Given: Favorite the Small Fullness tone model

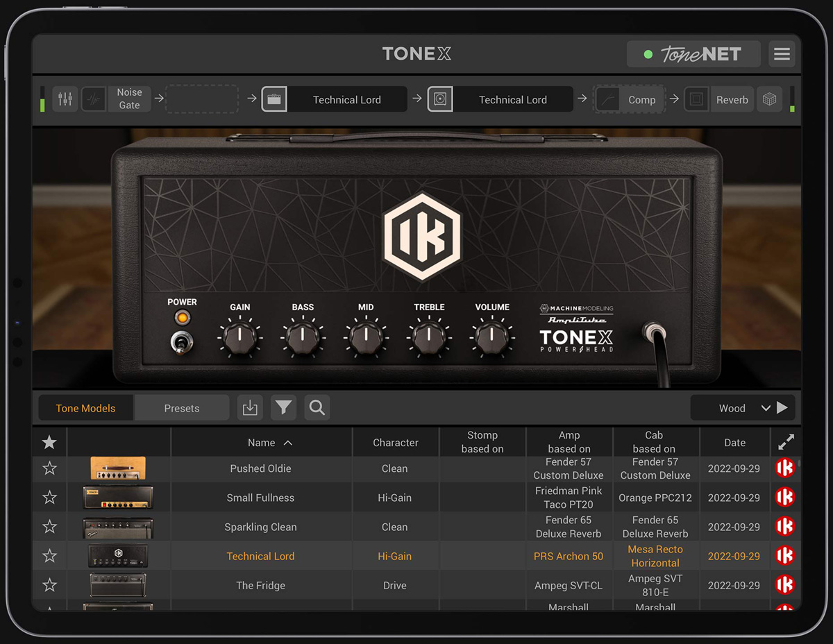Looking at the screenshot, I should (x=49, y=498).
